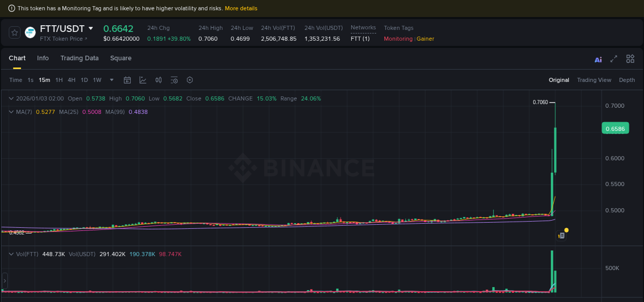Collapse the Vol(FTT) indicator panel chevron
This screenshot has height=302, width=644.
[10, 254]
